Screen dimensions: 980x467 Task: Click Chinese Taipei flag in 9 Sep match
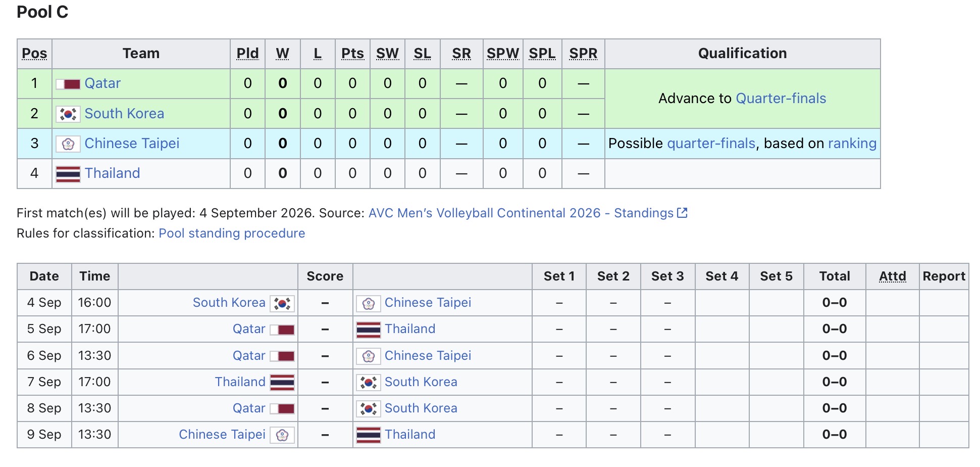point(282,435)
